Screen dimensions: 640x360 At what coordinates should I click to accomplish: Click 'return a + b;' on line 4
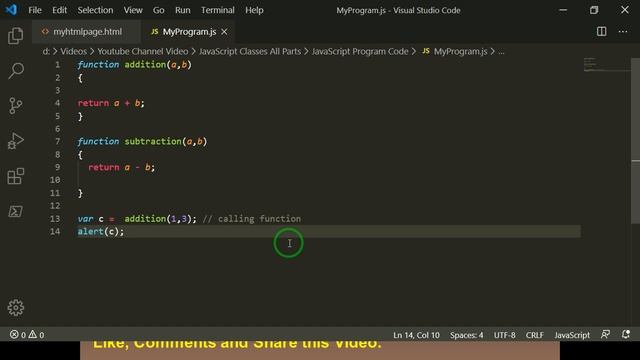click(x=111, y=103)
